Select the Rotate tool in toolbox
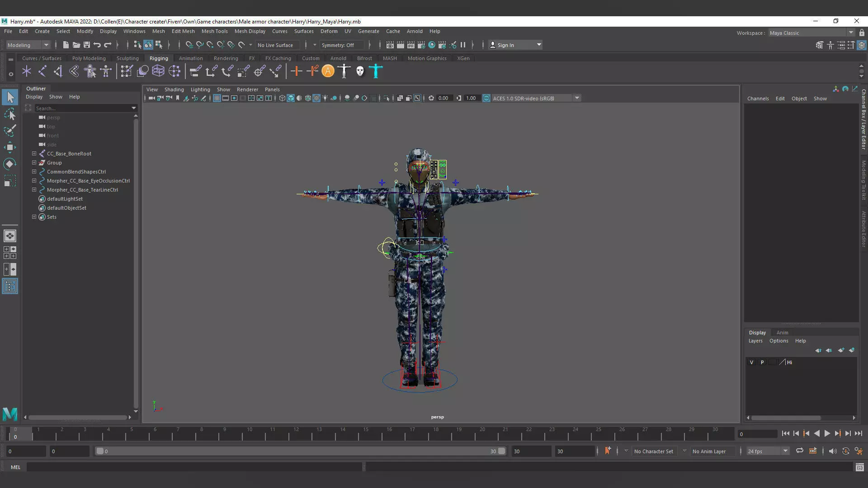The image size is (868, 488). tap(10, 164)
